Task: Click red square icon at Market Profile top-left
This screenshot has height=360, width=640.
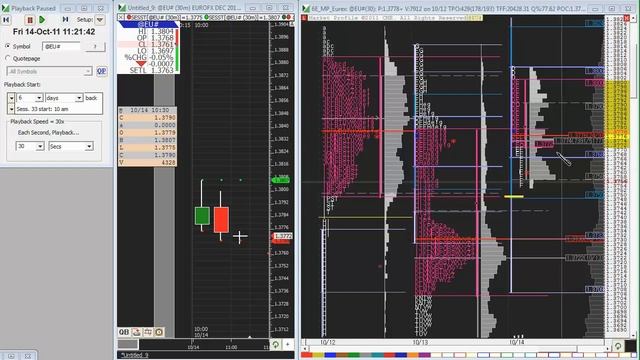Action: coord(304,18)
